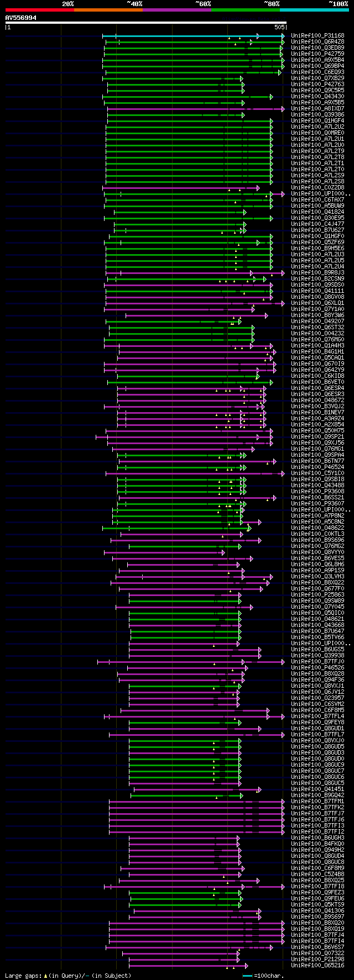Click the cyan ~100% identity legend segment
Image resolution: width=354 pixels, height=980 pixels.
coord(314,10)
